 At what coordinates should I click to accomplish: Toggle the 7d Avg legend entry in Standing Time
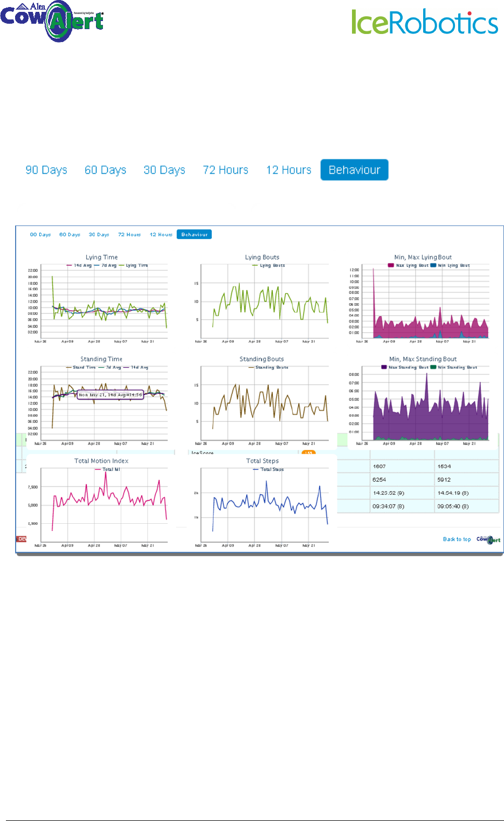pos(110,367)
